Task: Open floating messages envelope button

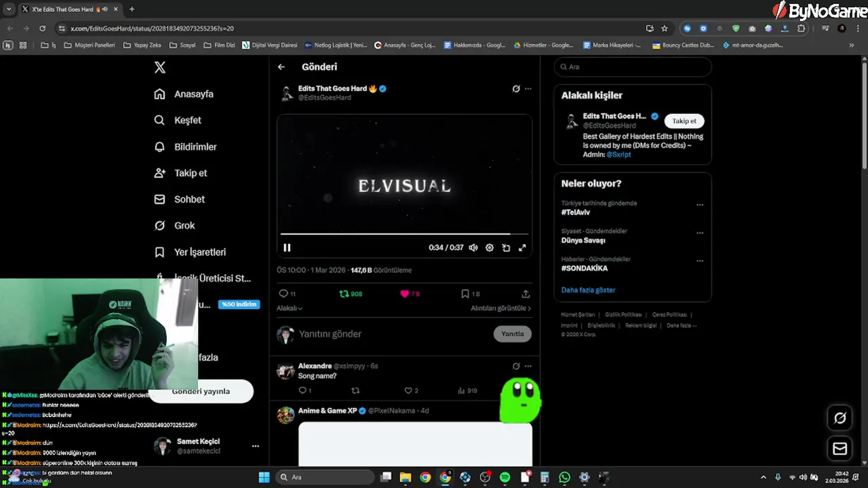Action: tap(840, 449)
